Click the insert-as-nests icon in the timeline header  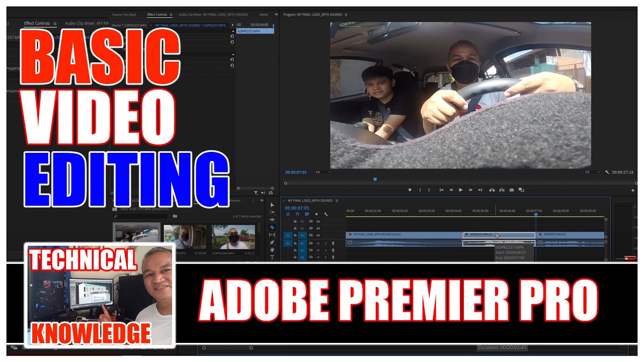coord(288,214)
